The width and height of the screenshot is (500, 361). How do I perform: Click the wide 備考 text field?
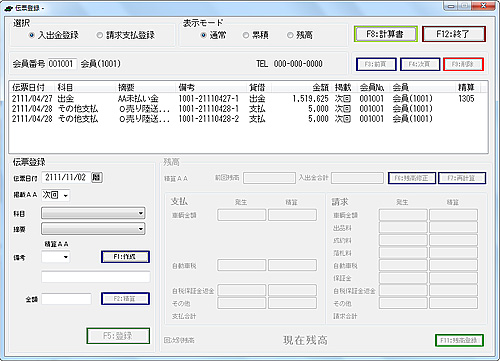point(96,277)
